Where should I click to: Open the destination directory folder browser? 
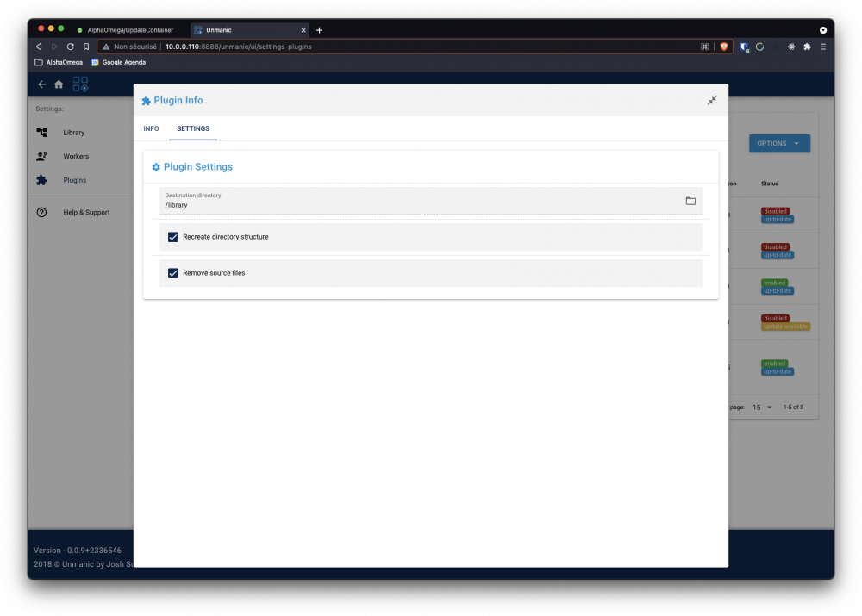coord(690,201)
